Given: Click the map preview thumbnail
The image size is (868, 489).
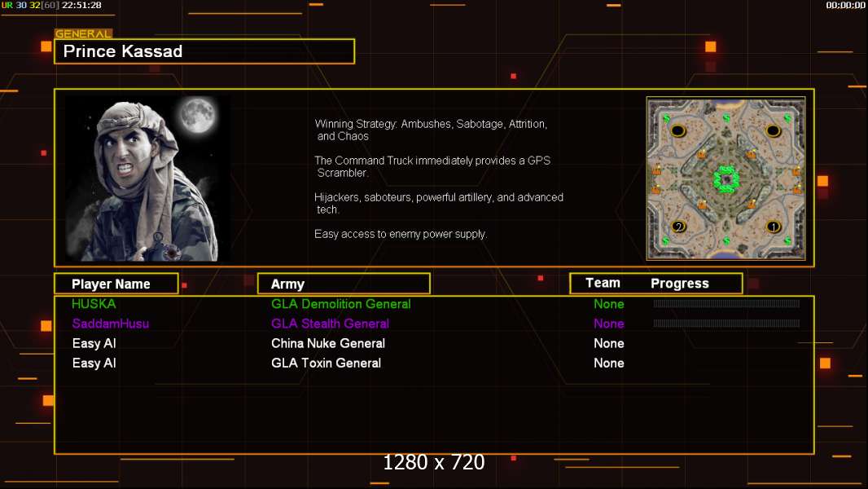Looking at the screenshot, I should coord(726,178).
